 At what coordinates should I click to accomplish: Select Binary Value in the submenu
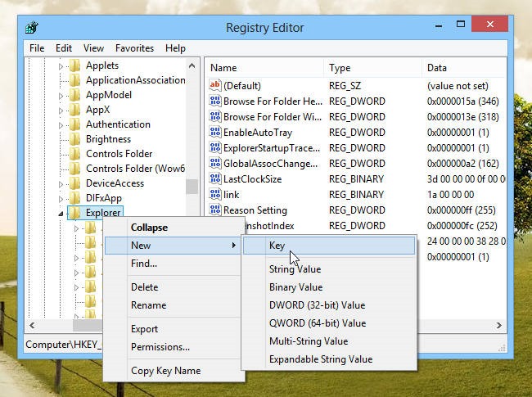tap(329, 287)
